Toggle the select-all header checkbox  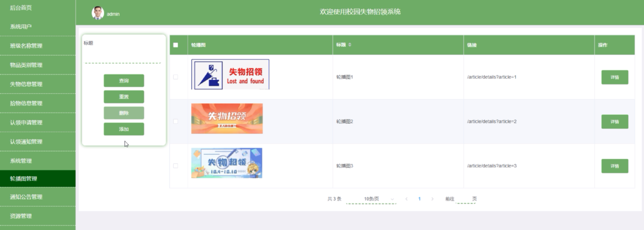(x=176, y=45)
